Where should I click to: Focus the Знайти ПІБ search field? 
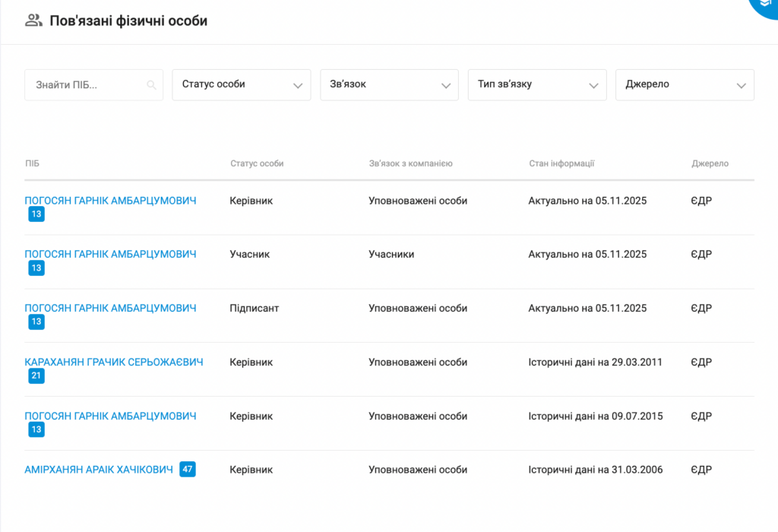click(x=84, y=85)
